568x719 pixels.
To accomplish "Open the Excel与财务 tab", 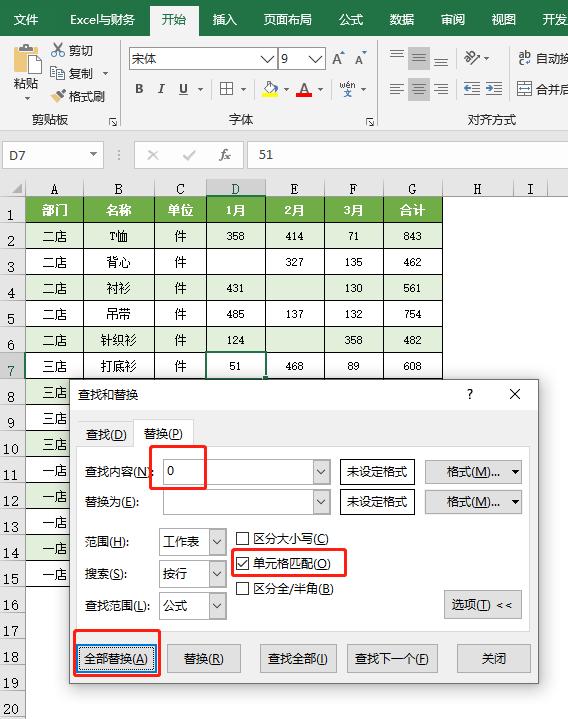I will [x=102, y=19].
